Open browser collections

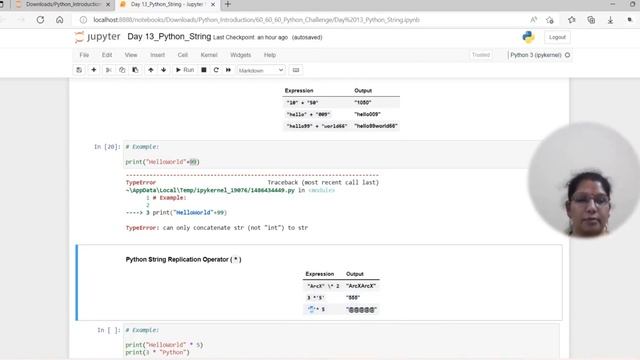tap(591, 20)
